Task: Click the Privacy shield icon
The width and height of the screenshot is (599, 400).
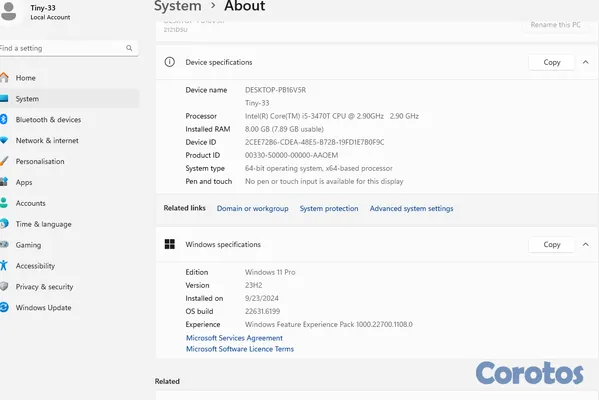Action: pos(4,286)
